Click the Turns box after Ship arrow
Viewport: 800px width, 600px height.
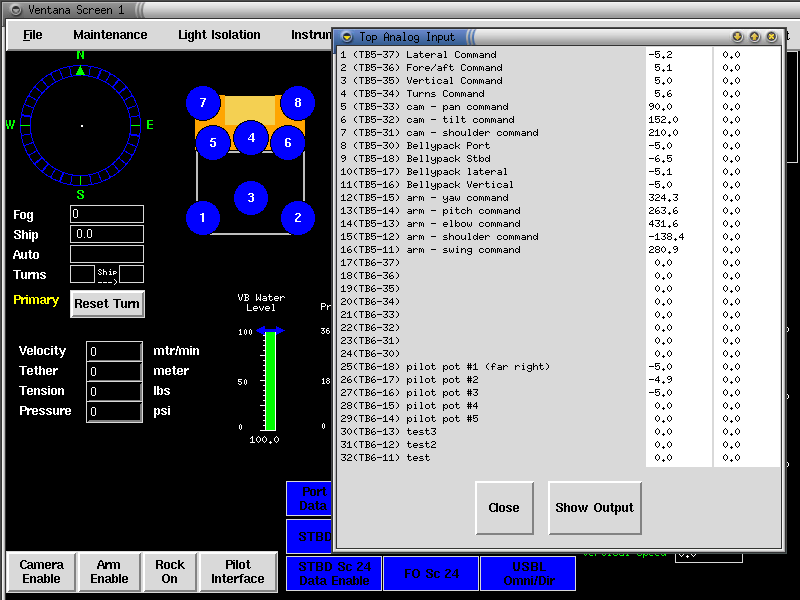[132, 274]
